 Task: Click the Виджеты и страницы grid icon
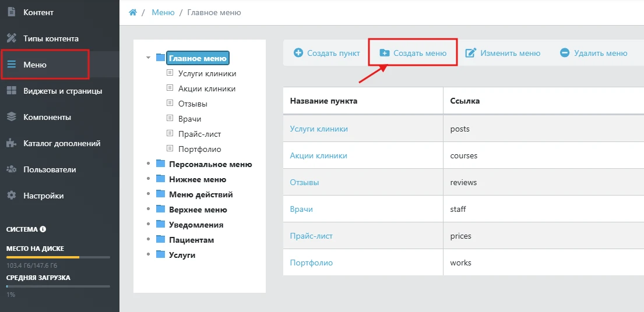12,91
